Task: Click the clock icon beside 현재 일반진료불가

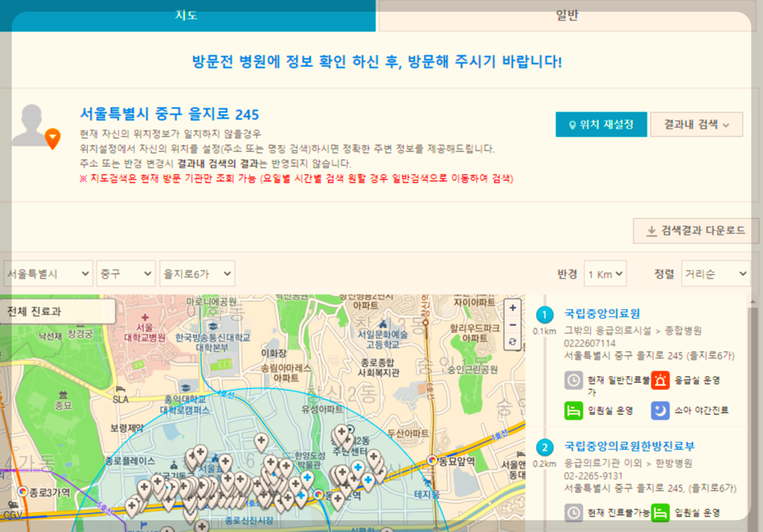Action: (x=573, y=380)
